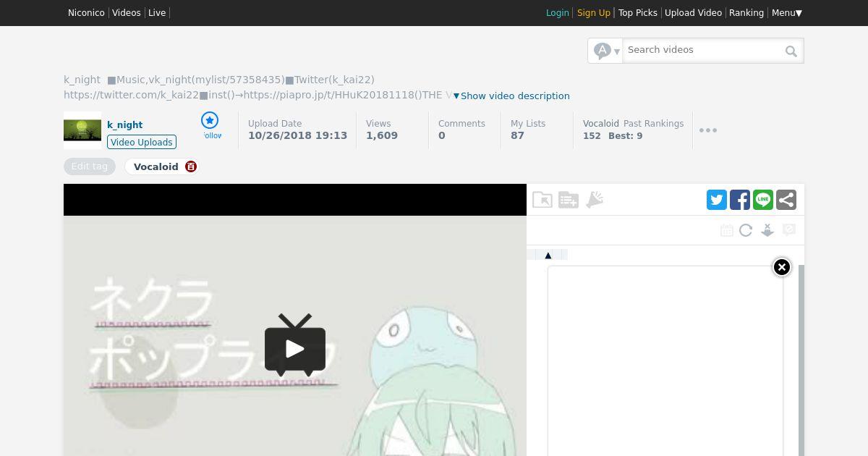Expand Show video description
The height and width of the screenshot is (456, 868).
coord(511,96)
